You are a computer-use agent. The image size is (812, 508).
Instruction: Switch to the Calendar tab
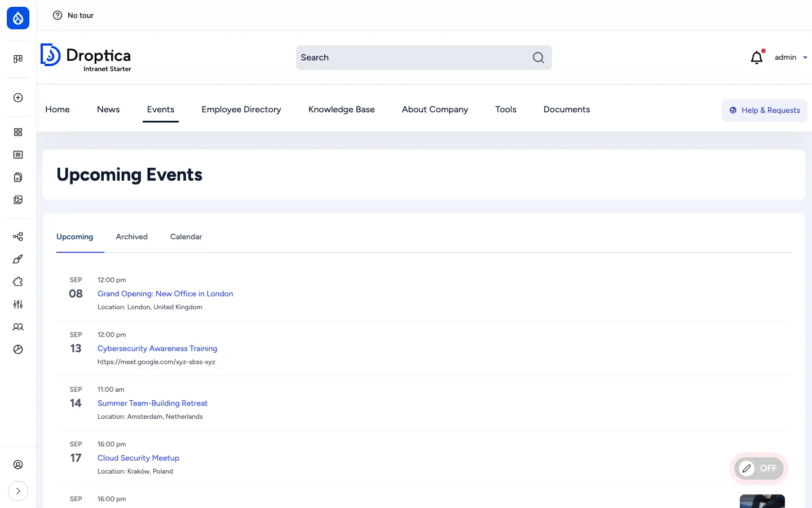[x=186, y=237]
